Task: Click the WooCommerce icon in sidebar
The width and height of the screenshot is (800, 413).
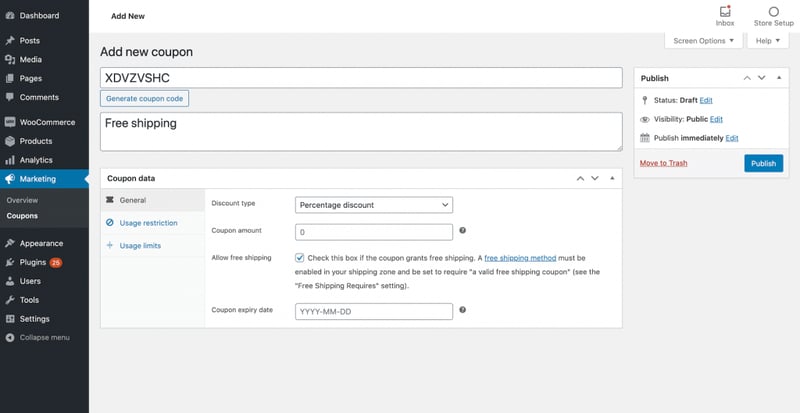Action: click(10, 122)
